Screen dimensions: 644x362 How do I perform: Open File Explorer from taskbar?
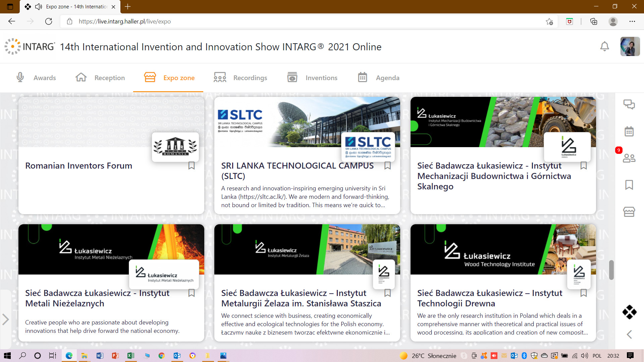point(84,356)
